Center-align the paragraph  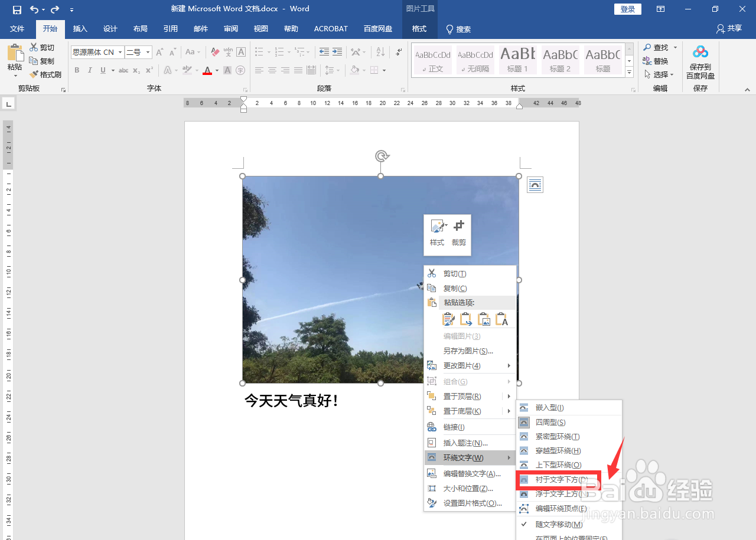(x=272, y=70)
